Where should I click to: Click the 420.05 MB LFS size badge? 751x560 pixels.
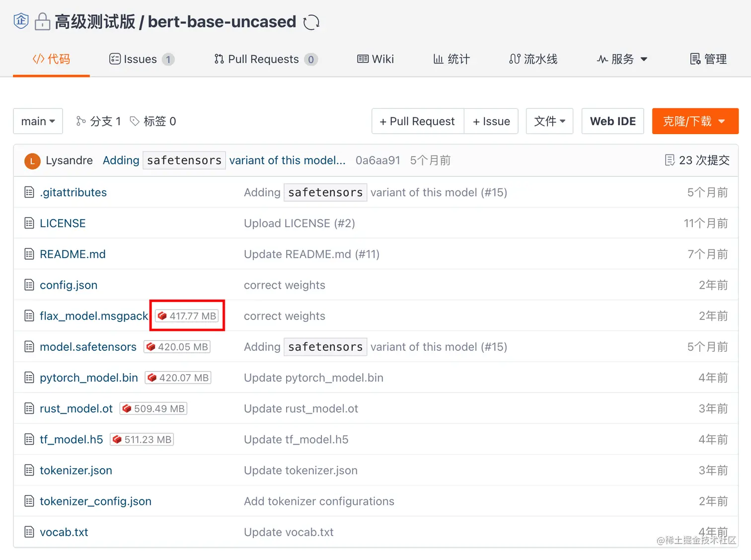[177, 347]
